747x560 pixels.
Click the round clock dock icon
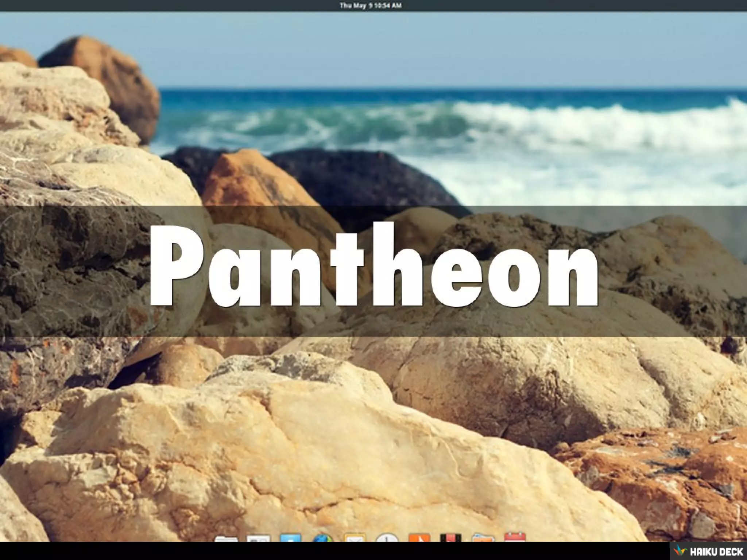(387, 538)
